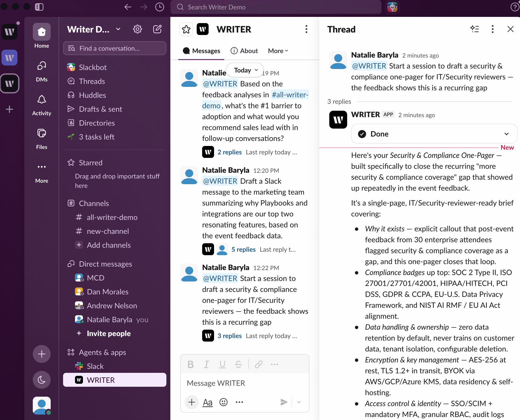Image resolution: width=520 pixels, height=420 pixels.
Task: Open the 2 replies thread
Action: (x=229, y=152)
